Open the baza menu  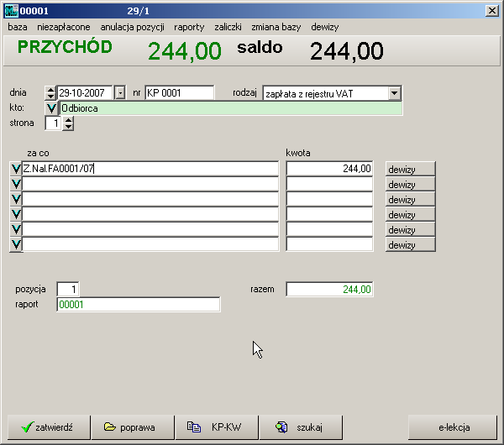[x=18, y=27]
